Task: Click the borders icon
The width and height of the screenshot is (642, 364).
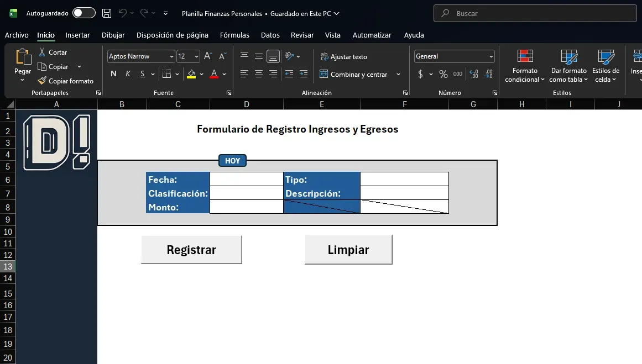Action: tap(166, 74)
